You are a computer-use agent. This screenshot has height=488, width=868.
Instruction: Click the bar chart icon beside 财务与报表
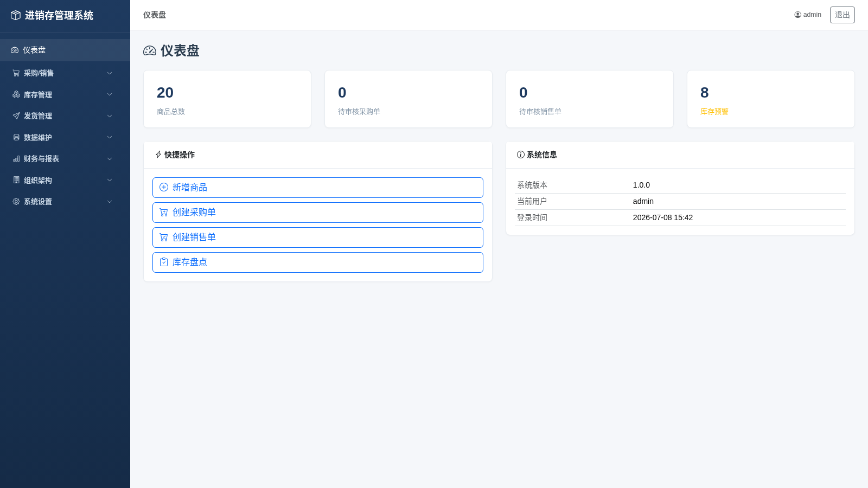pyautogui.click(x=16, y=159)
